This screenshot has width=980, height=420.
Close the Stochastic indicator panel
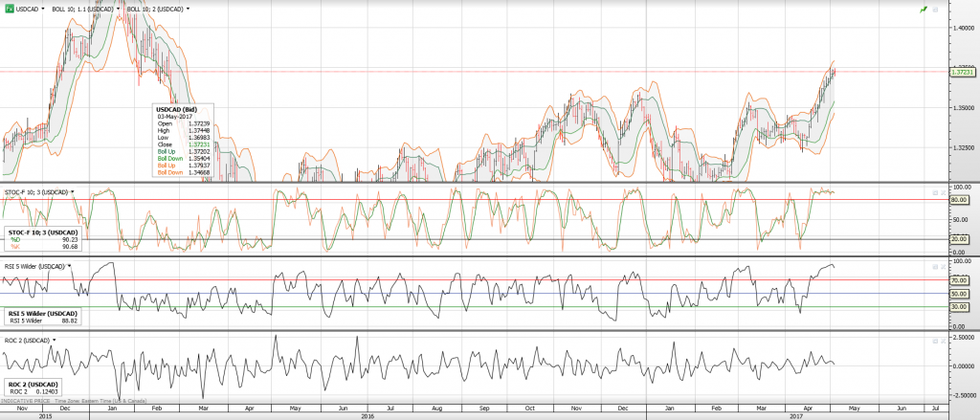point(943,190)
